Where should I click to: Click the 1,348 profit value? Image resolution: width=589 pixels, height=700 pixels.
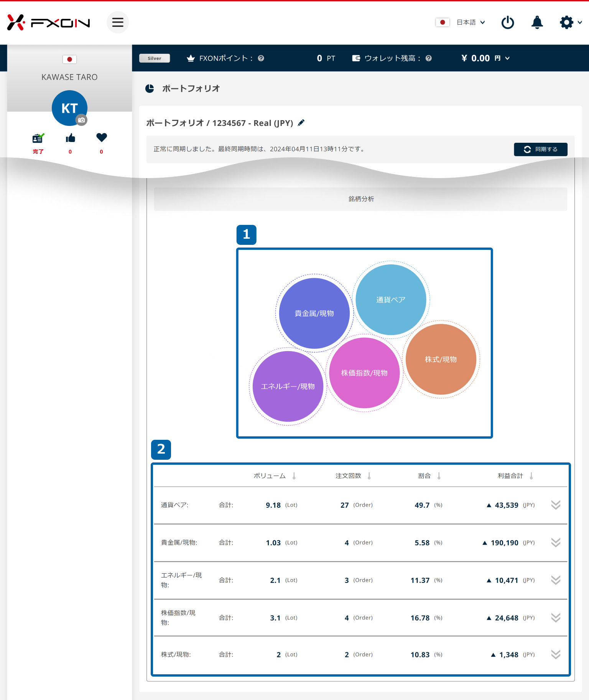click(x=508, y=655)
